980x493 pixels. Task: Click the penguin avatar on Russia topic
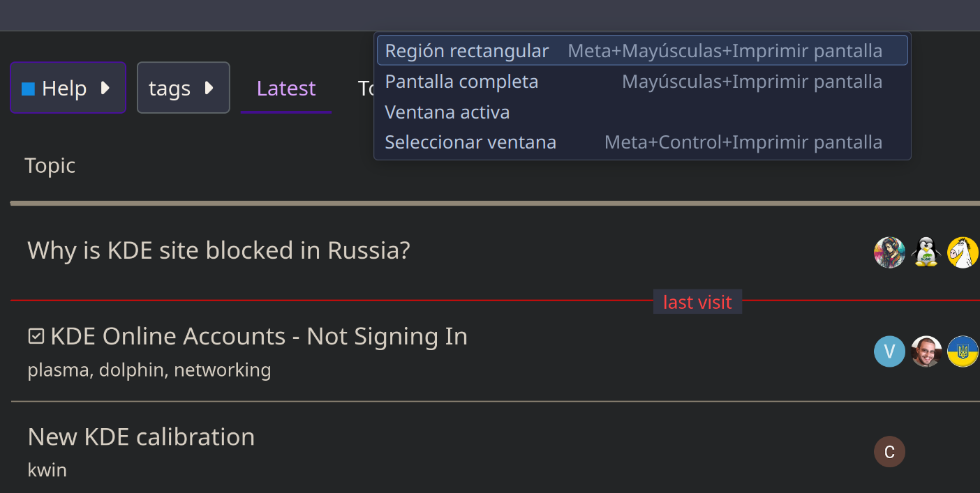pyautogui.click(x=926, y=252)
